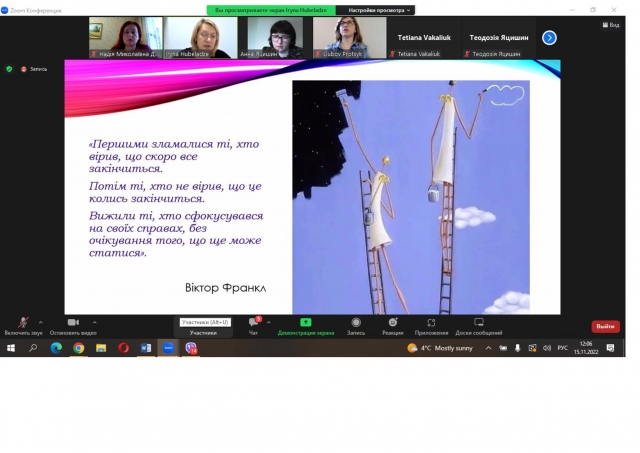Show next participants with blue arrow button
This screenshot has width=640, height=453.
(x=549, y=38)
